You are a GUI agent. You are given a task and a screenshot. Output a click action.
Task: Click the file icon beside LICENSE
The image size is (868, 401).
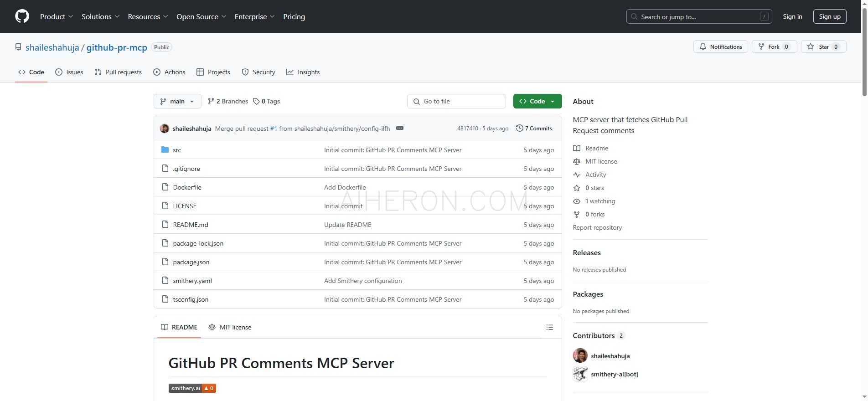(165, 206)
